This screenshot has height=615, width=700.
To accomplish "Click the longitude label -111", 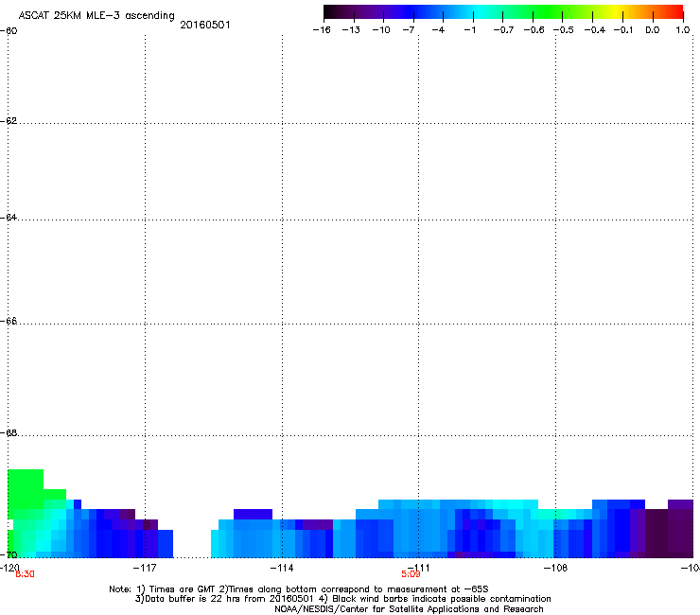I will (419, 568).
